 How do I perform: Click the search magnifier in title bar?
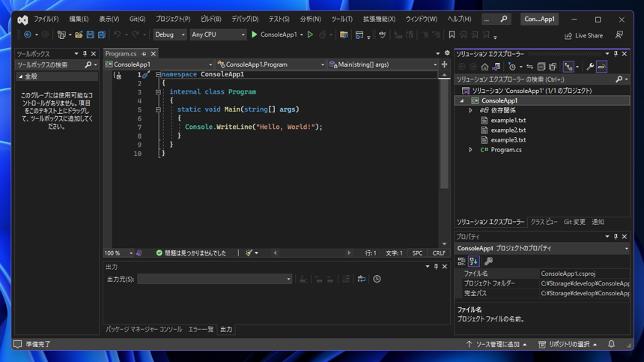click(x=504, y=19)
